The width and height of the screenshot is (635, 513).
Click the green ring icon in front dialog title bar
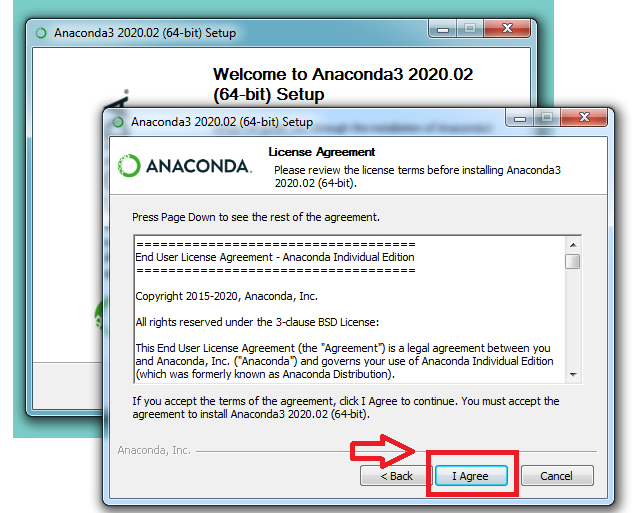118,122
